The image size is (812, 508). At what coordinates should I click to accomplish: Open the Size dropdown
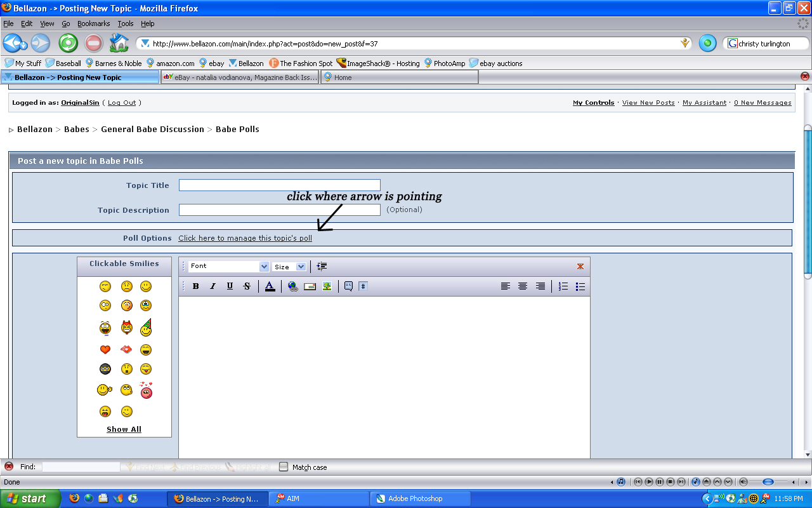289,267
